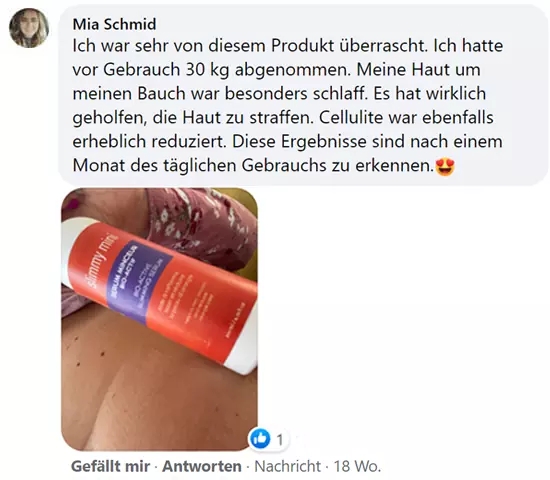The width and height of the screenshot is (550, 480).
Task: Click the purple label on the bottle
Action: 140,281
